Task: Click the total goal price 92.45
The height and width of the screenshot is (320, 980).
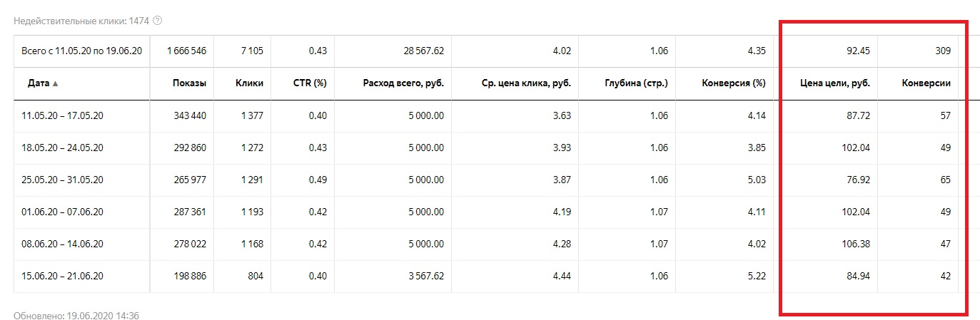Action: click(x=857, y=51)
